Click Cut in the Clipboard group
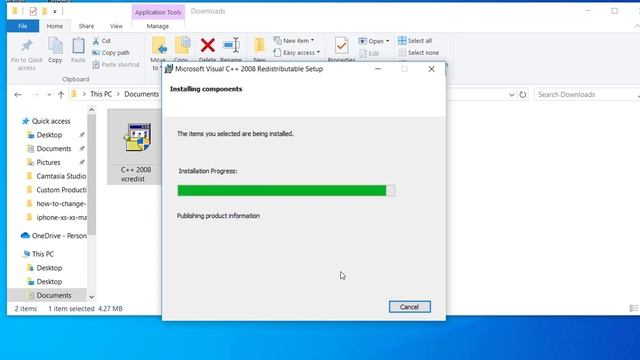Viewport: 640px width, 360px height. (x=102, y=41)
